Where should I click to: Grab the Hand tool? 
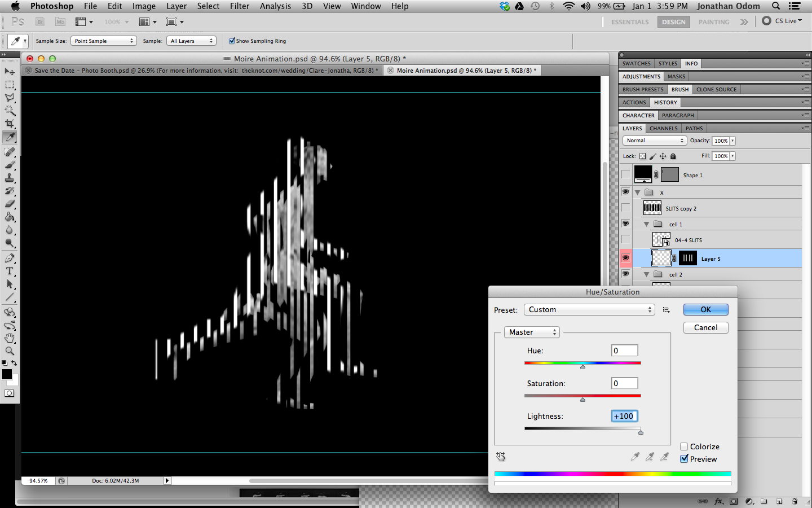(10, 338)
